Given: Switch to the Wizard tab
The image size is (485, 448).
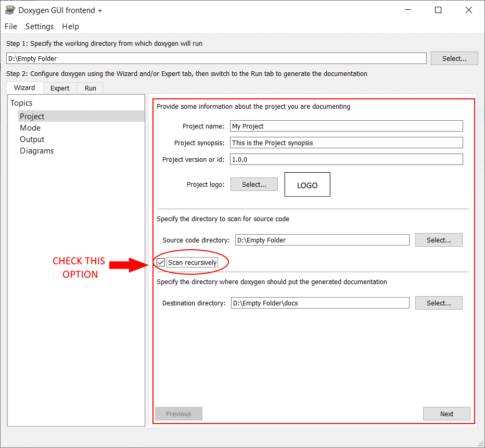Looking at the screenshot, I should [x=24, y=88].
